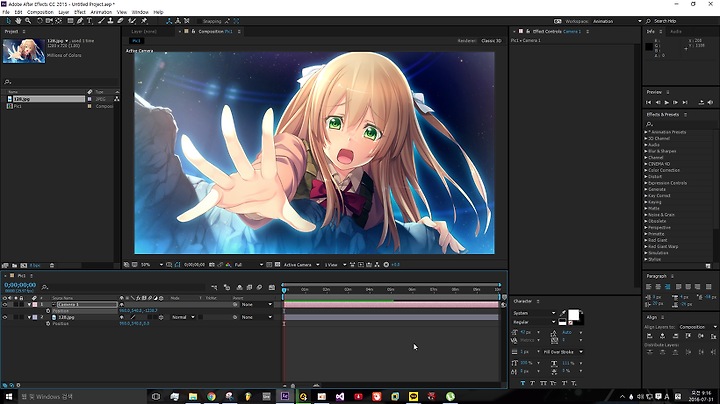Open the 1 View layout dropdown
The image size is (720, 404).
click(x=335, y=264)
